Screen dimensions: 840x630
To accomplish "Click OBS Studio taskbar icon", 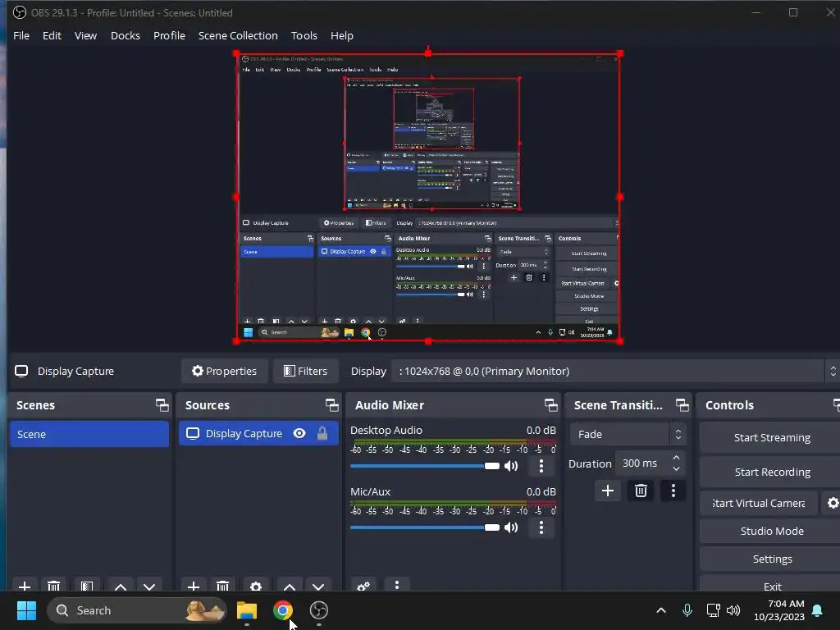I will 319,610.
